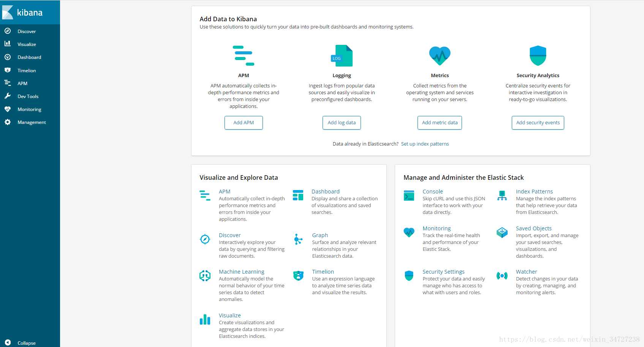Click Dashboard icon under Visualize and Explore
This screenshot has height=347, width=644.
pyautogui.click(x=298, y=195)
